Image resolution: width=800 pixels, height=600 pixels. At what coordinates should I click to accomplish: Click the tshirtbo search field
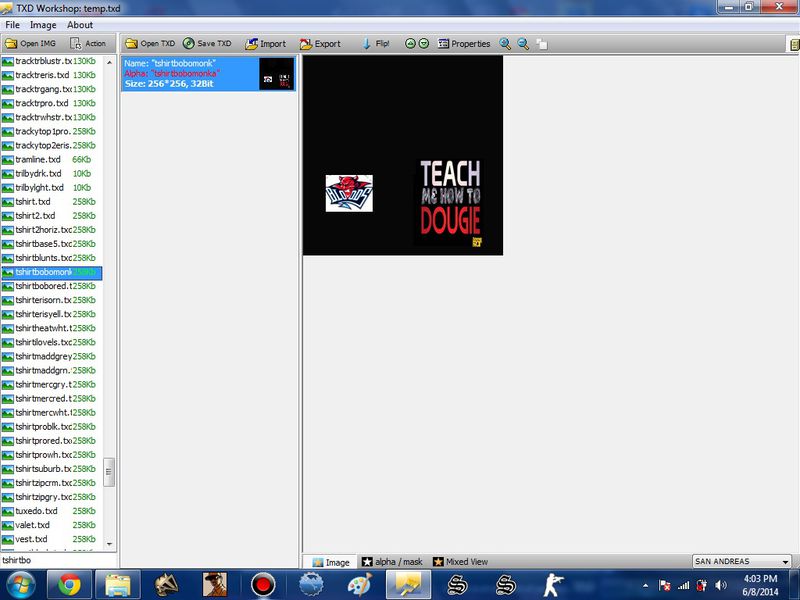tap(59, 560)
